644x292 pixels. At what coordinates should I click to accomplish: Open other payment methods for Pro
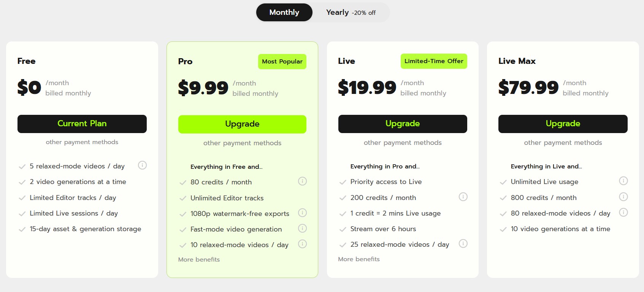242,143
